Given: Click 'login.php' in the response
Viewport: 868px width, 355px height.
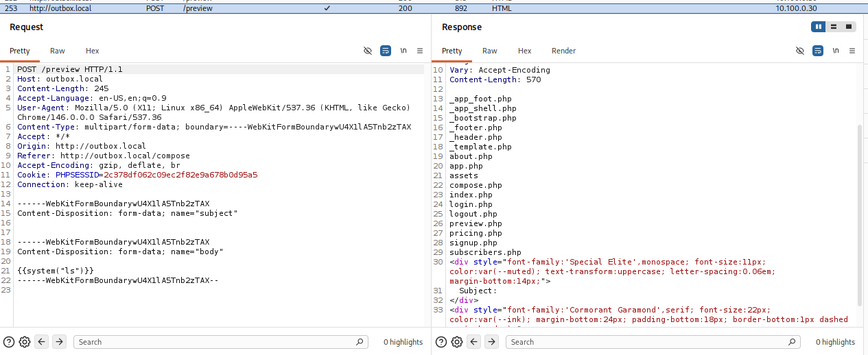Looking at the screenshot, I should pos(471,204).
